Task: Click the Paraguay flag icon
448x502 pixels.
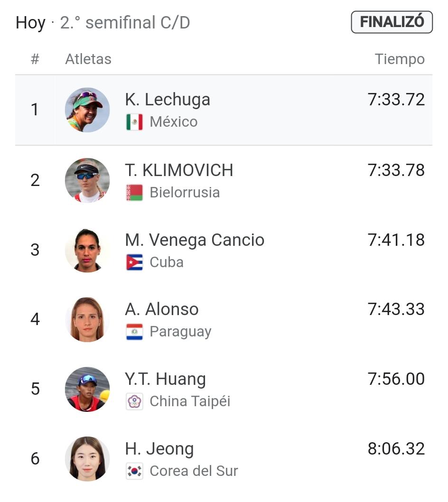Action: [134, 332]
